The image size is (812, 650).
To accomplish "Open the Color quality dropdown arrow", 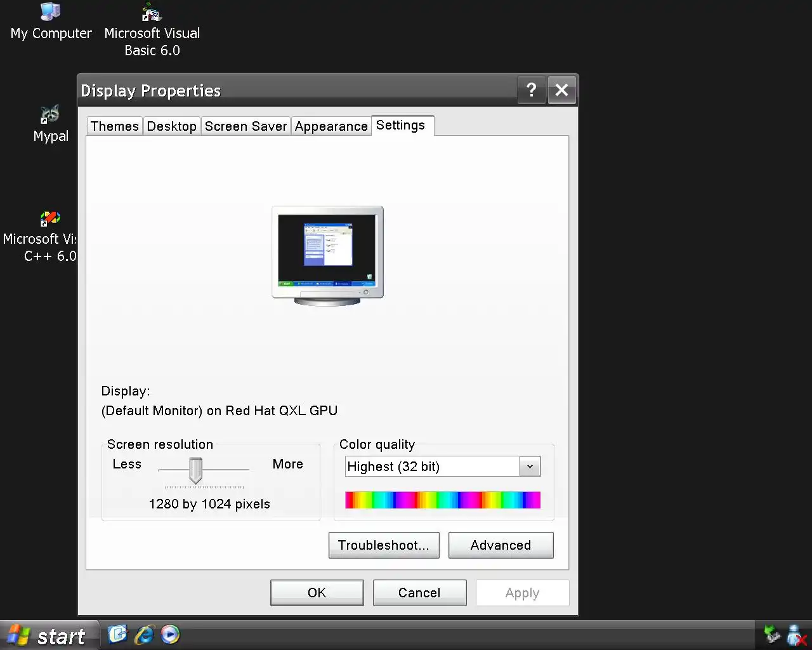I will tap(530, 467).
